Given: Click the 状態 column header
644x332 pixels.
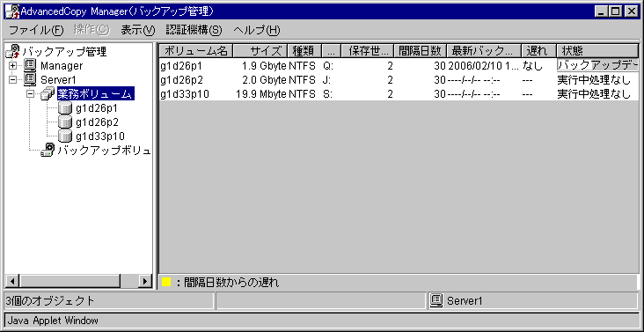Looking at the screenshot, I should pyautogui.click(x=597, y=50).
